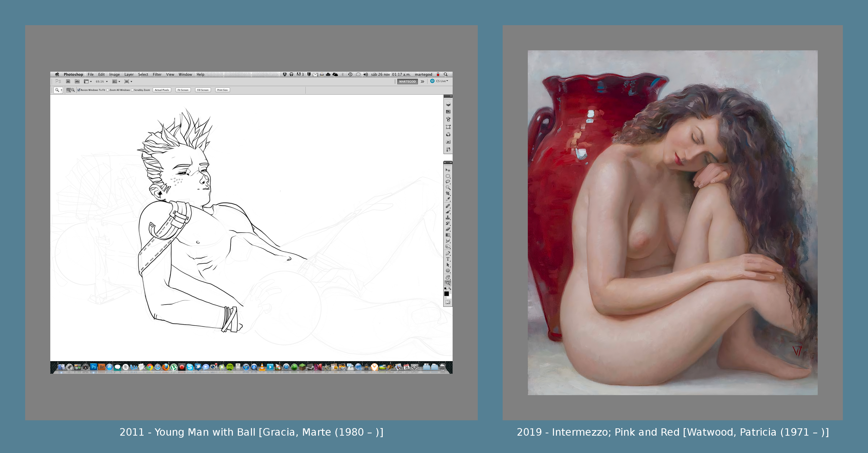Select the Lasso tool
The height and width of the screenshot is (453, 868).
pos(448,182)
